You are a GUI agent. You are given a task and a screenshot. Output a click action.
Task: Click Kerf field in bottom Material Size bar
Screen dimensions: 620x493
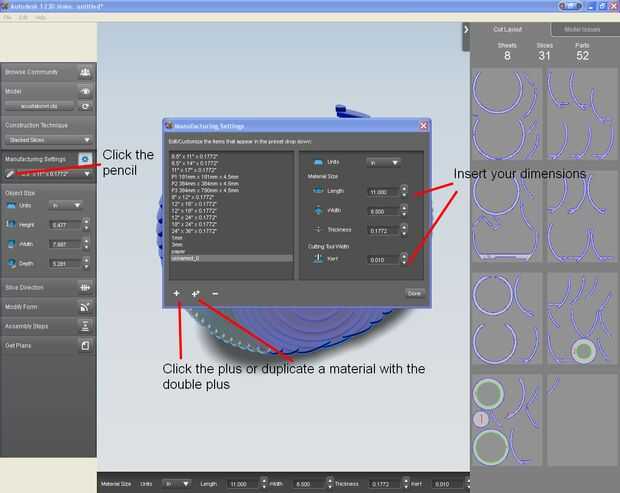coord(448,484)
